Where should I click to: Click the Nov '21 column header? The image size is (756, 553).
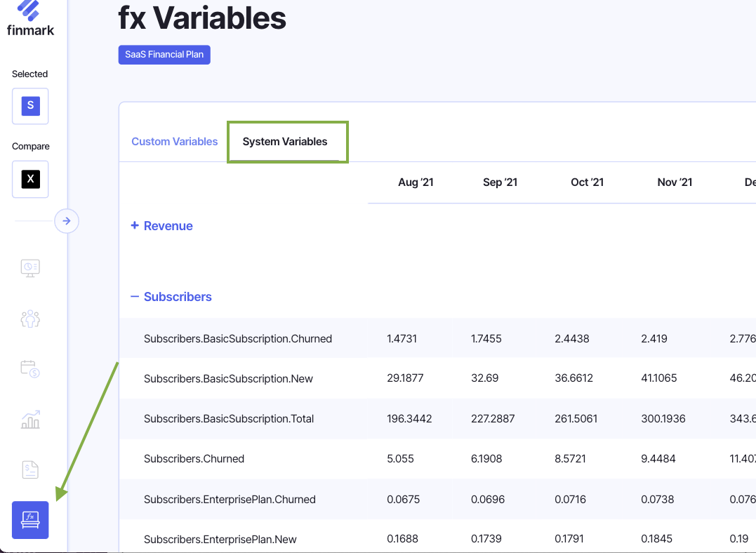675,182
